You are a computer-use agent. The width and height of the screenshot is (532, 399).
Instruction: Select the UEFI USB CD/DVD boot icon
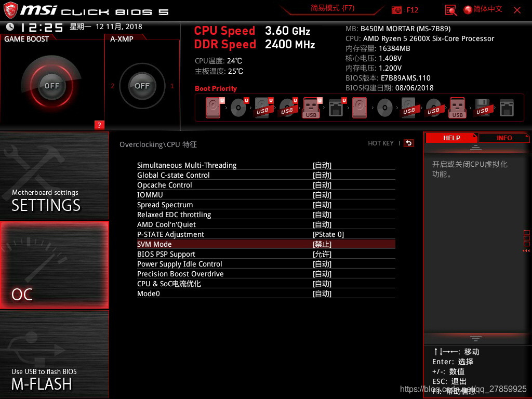tap(288, 108)
